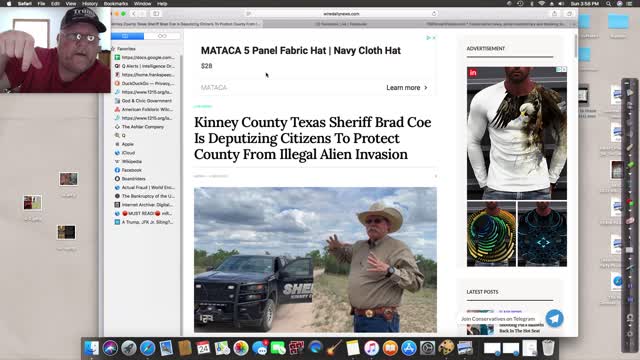Viewport: 640px width, 360px height.
Task: Open Maps app in the Dock
Action: 222,348
